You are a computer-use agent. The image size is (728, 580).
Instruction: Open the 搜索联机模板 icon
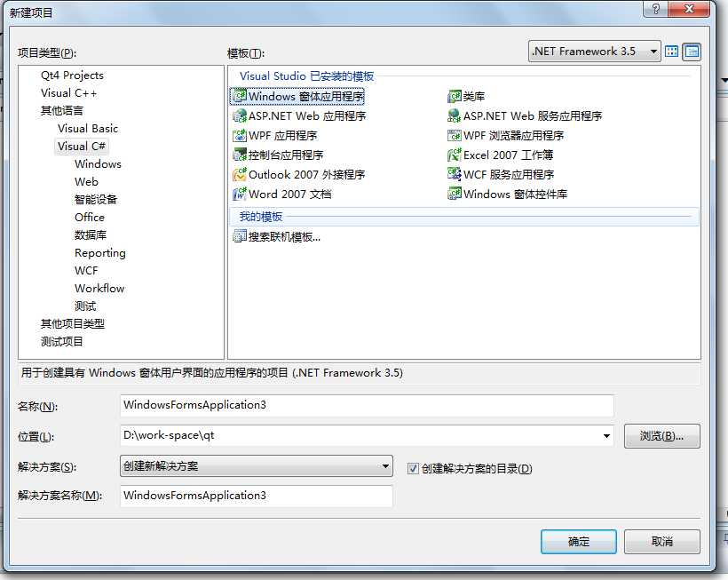tap(240, 236)
